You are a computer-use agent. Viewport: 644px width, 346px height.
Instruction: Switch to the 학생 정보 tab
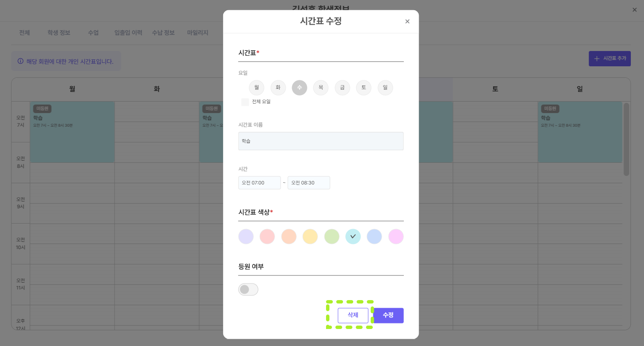[59, 33]
